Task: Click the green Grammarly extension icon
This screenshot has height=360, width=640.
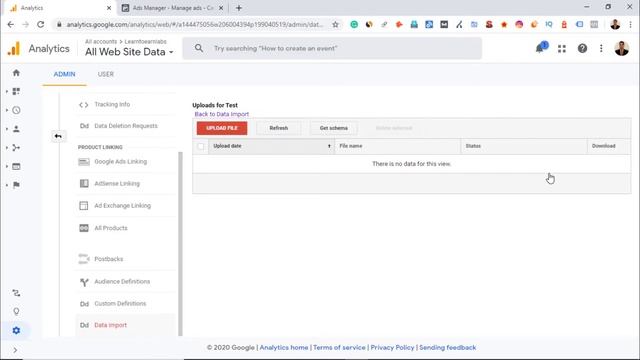Action: click(x=354, y=24)
